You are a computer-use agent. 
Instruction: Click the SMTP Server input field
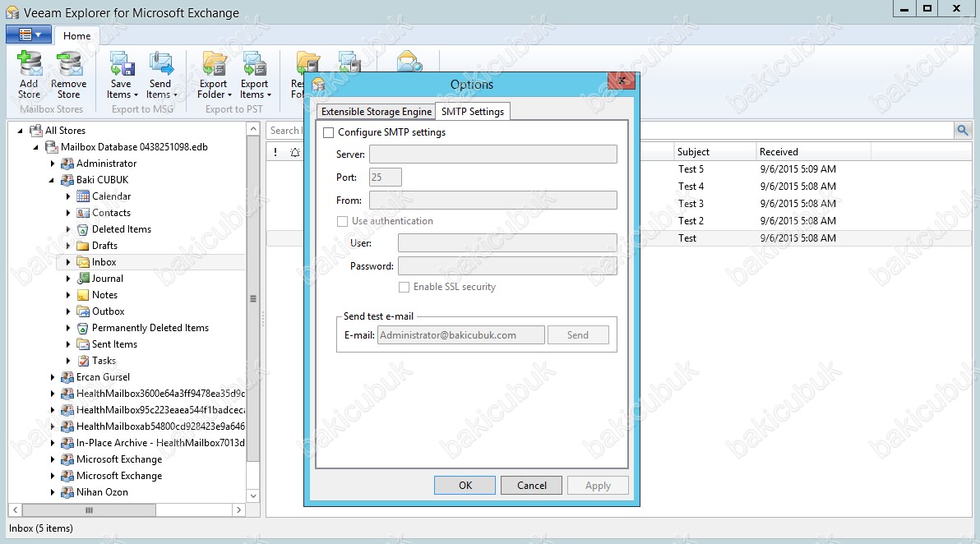click(x=493, y=154)
